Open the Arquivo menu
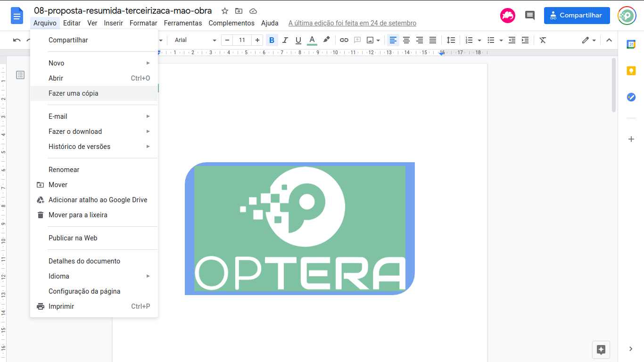 (x=45, y=23)
